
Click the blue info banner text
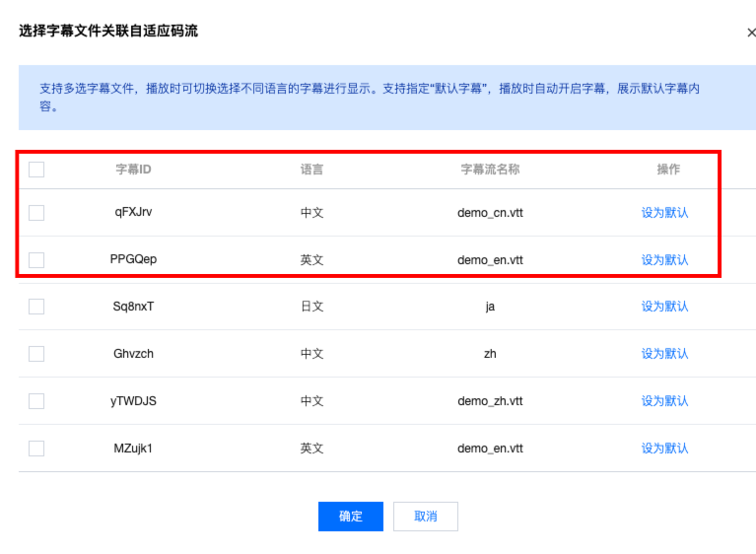pyautogui.click(x=370, y=98)
